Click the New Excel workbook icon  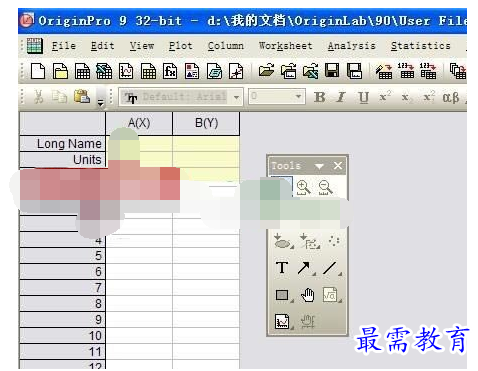(x=104, y=71)
